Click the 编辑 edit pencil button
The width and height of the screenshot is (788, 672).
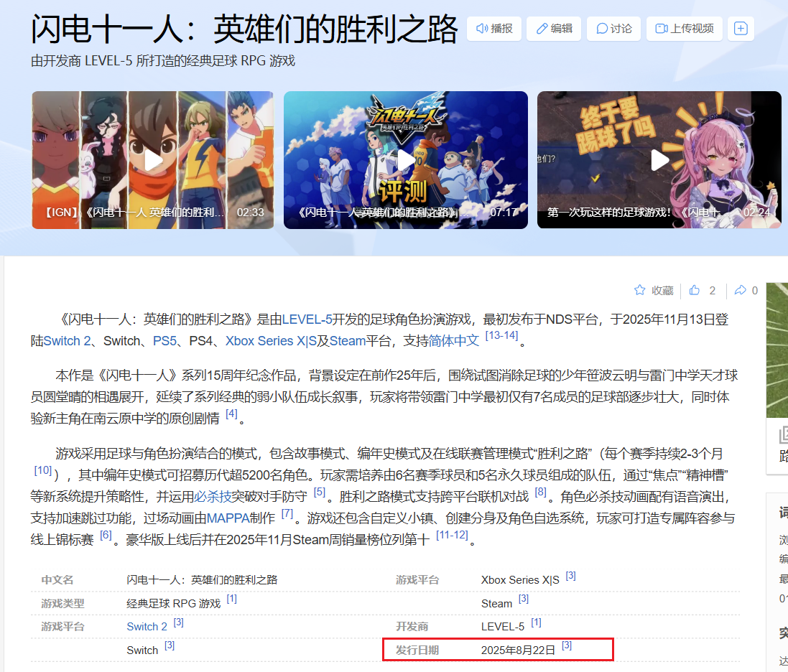[x=554, y=29]
